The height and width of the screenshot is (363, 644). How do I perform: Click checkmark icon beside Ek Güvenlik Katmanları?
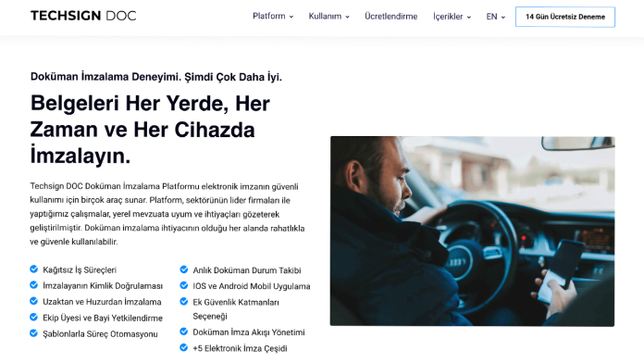[x=184, y=301]
